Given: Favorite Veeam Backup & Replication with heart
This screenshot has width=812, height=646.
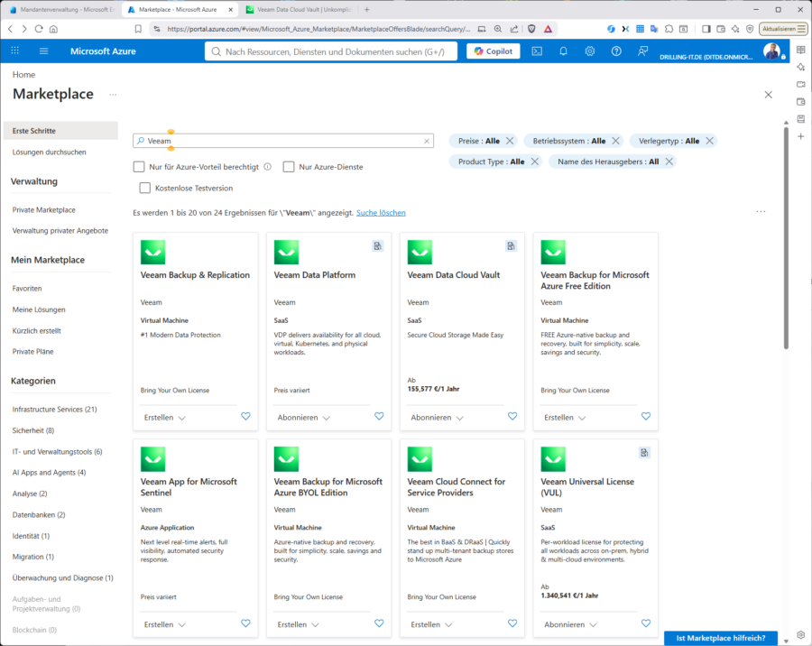Looking at the screenshot, I should [x=246, y=416].
